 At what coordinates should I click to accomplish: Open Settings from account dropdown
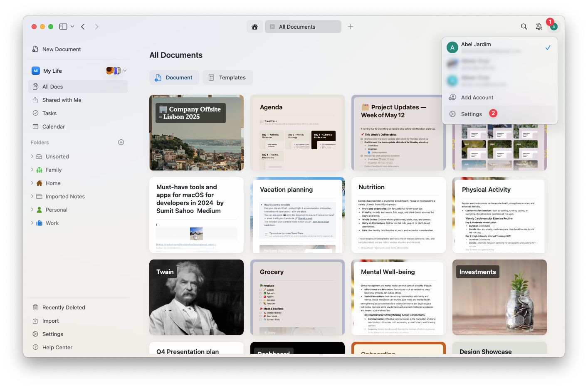(x=499, y=114)
